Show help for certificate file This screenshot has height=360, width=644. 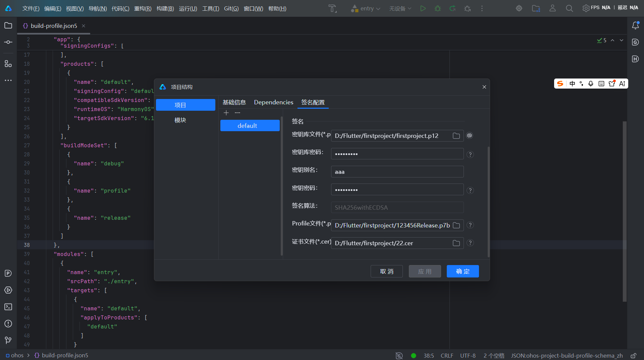[470, 243]
